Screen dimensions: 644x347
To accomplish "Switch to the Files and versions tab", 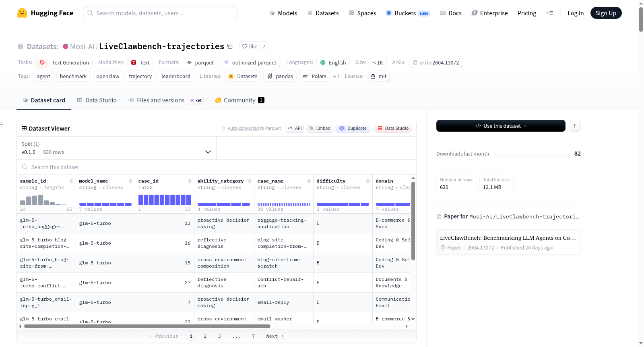I will [x=166, y=100].
